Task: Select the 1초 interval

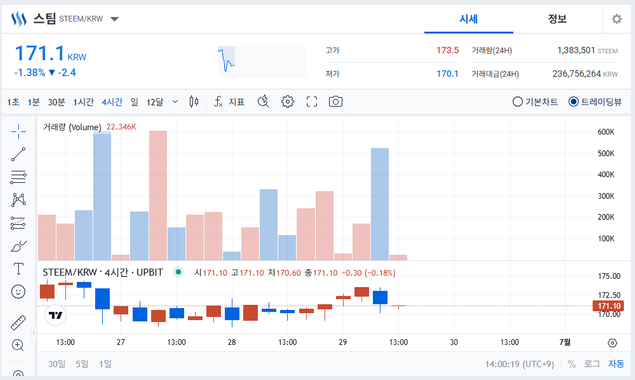Action: click(x=13, y=102)
